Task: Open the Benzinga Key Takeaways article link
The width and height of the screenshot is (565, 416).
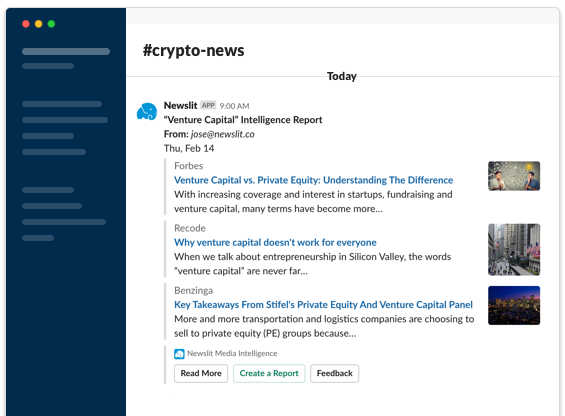Action: 323,305
